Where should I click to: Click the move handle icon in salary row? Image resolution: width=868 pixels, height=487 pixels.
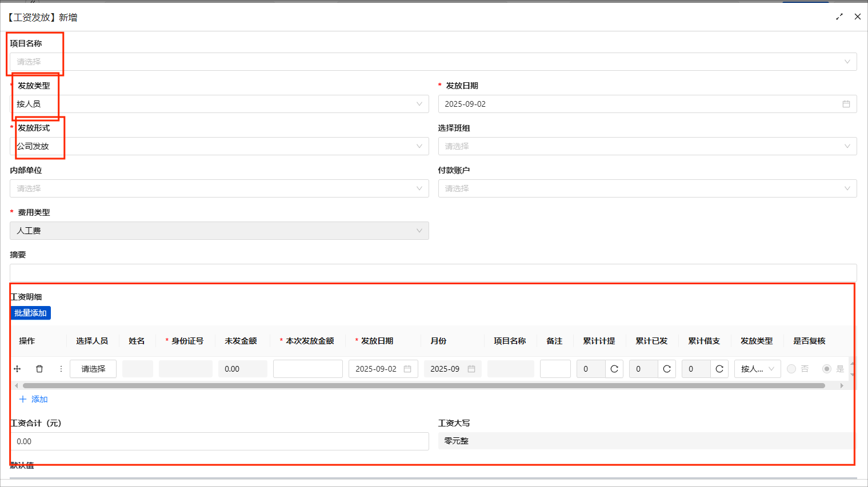tap(17, 369)
